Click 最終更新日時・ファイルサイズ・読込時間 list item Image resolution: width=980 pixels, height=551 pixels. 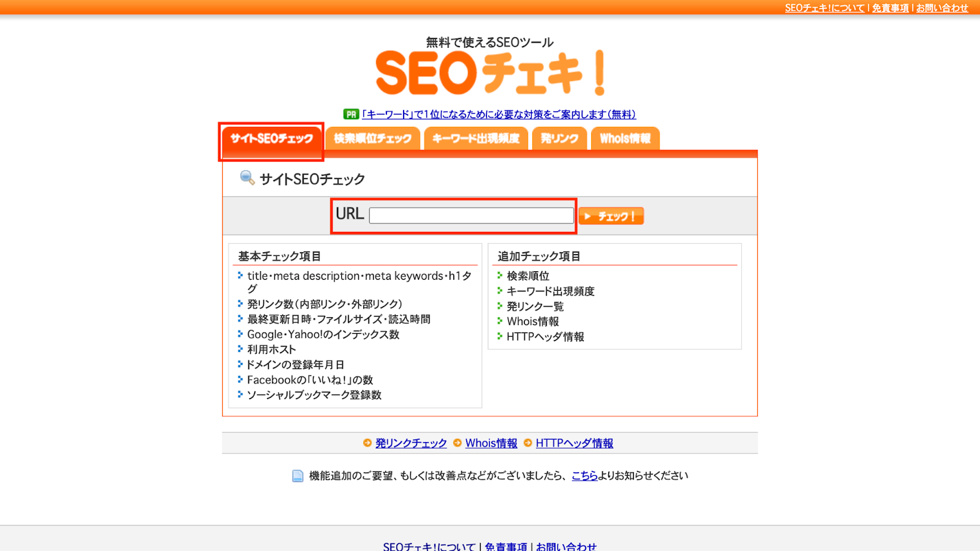339,320
